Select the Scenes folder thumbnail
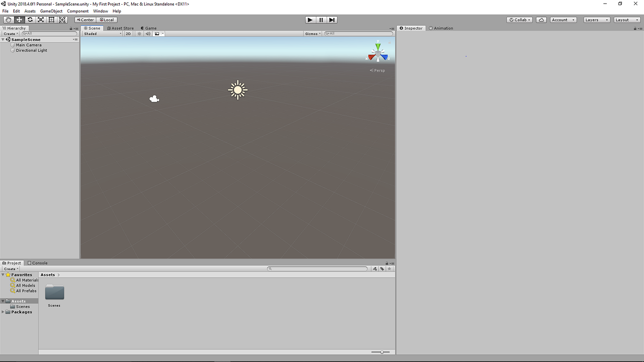The height and width of the screenshot is (362, 644). 54,292
